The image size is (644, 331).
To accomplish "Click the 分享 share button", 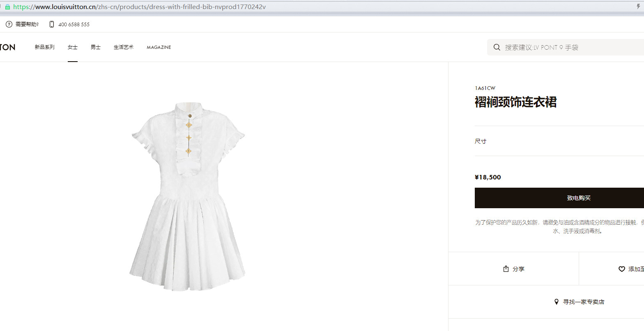I will click(x=513, y=269).
